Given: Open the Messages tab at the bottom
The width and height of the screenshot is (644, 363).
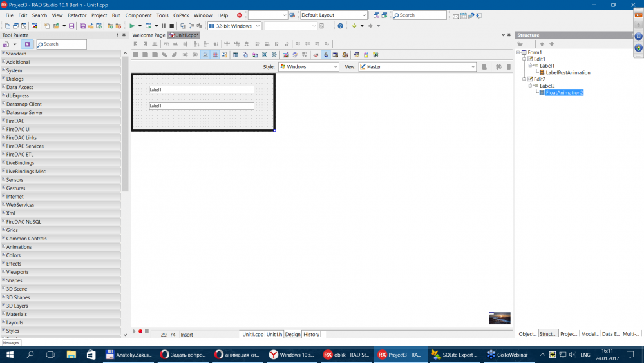Looking at the screenshot, I should point(11,342).
